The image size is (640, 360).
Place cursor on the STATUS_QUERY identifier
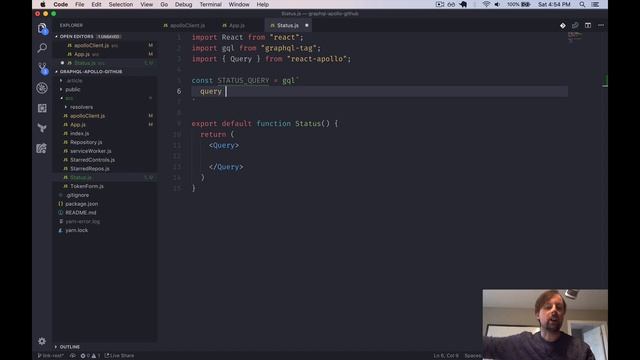coord(243,80)
